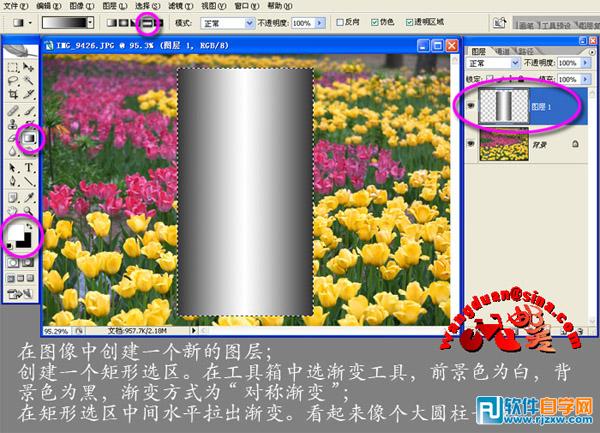600x433 pixels.
Task: Select the Gradient tool in toolbox
Action: pos(29,138)
